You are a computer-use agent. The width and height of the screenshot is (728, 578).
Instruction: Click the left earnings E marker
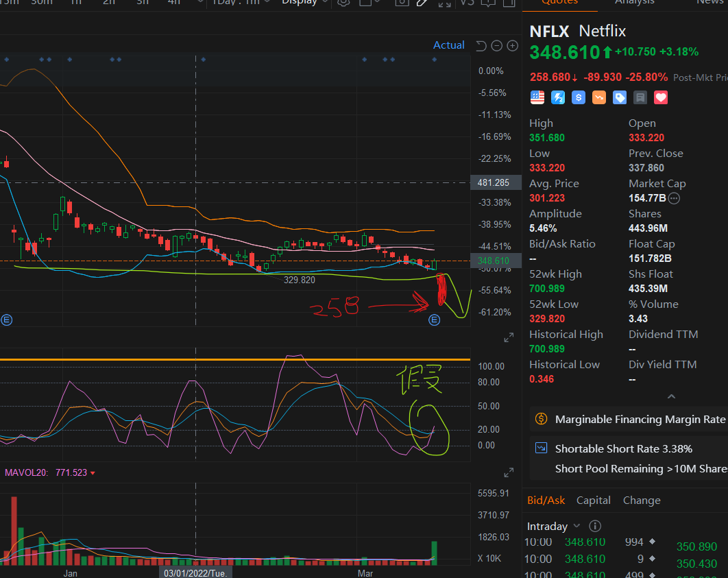click(x=6, y=320)
